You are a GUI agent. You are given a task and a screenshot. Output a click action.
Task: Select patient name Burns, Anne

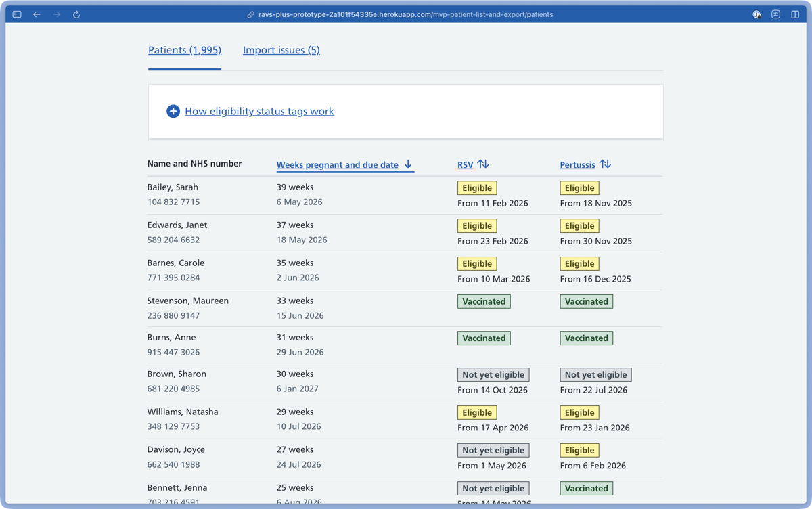point(172,338)
